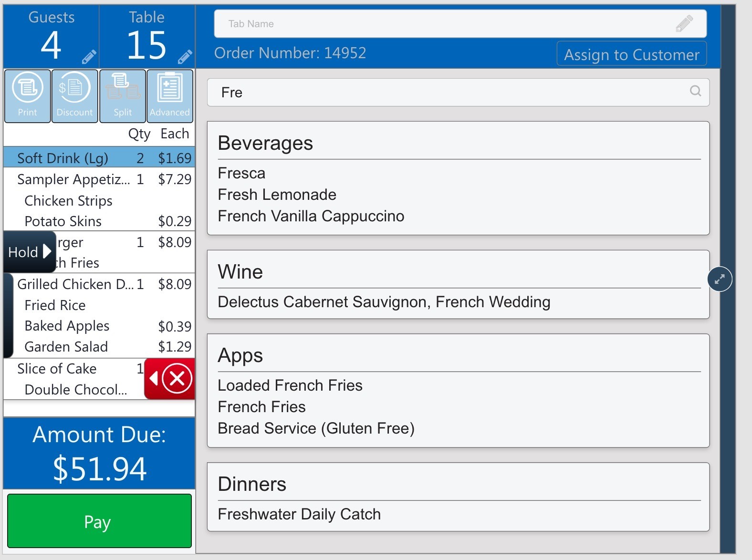
Task: Print the order ticket
Action: [27, 96]
